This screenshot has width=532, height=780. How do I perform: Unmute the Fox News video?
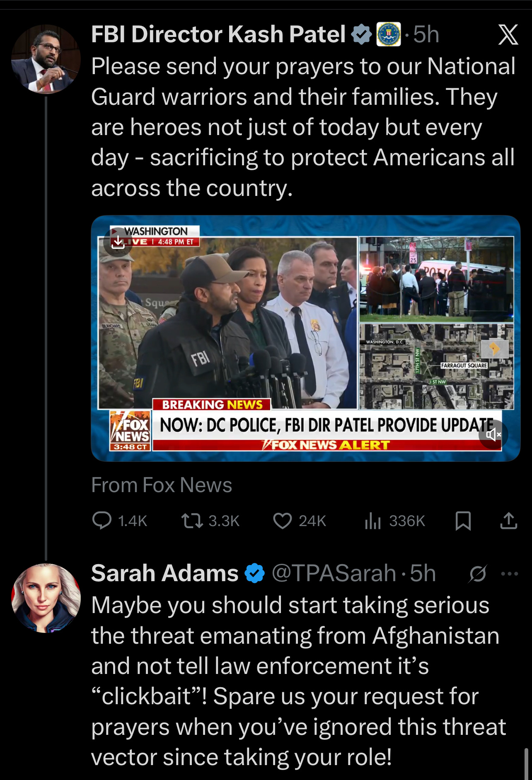coord(493,434)
